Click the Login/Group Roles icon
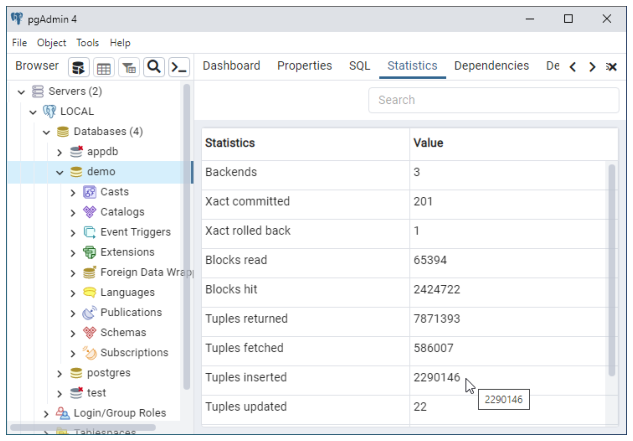 point(63,413)
